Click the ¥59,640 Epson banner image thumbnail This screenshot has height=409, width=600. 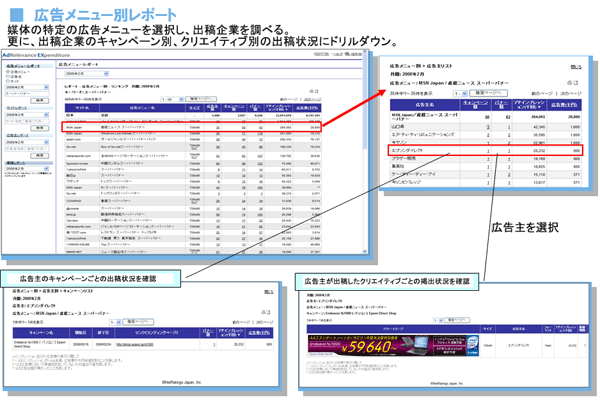(393, 345)
